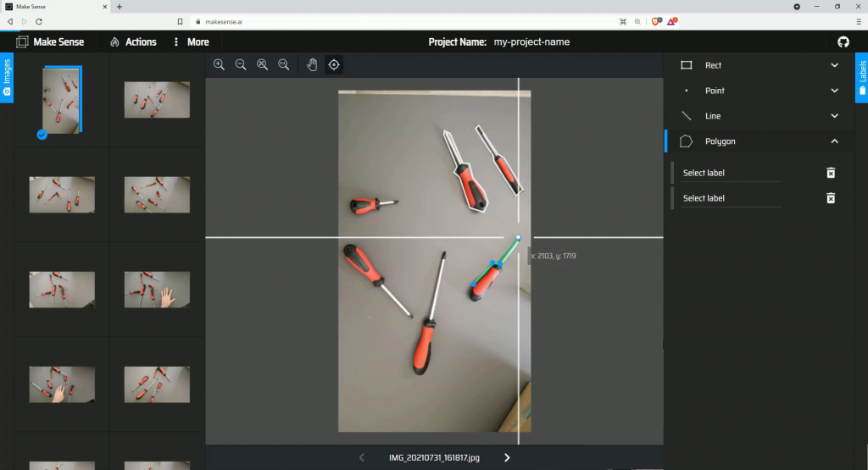The height and width of the screenshot is (470, 868).
Task: Click the fit-image zoom icon
Action: point(263,64)
